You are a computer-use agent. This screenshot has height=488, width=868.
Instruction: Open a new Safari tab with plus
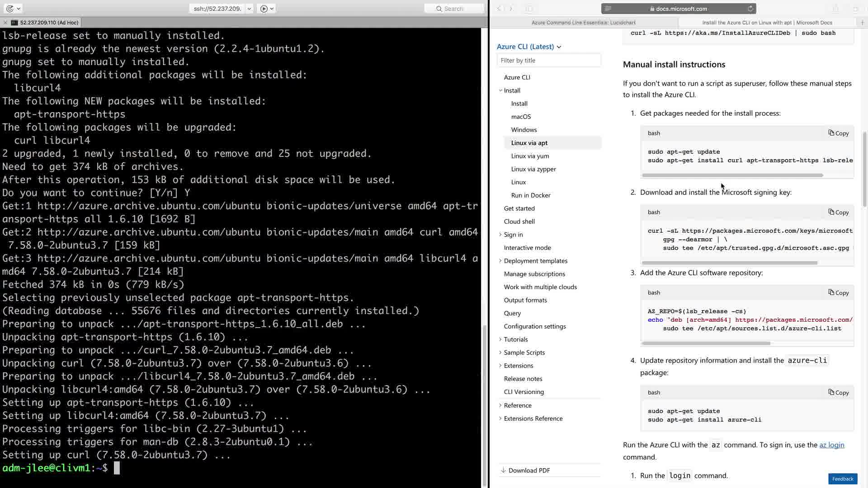862,22
